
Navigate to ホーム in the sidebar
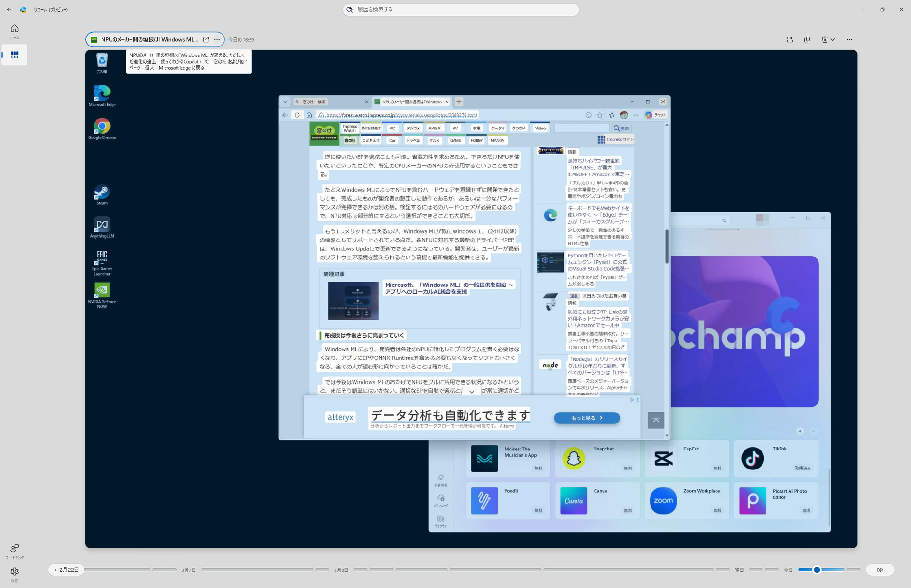[15, 31]
